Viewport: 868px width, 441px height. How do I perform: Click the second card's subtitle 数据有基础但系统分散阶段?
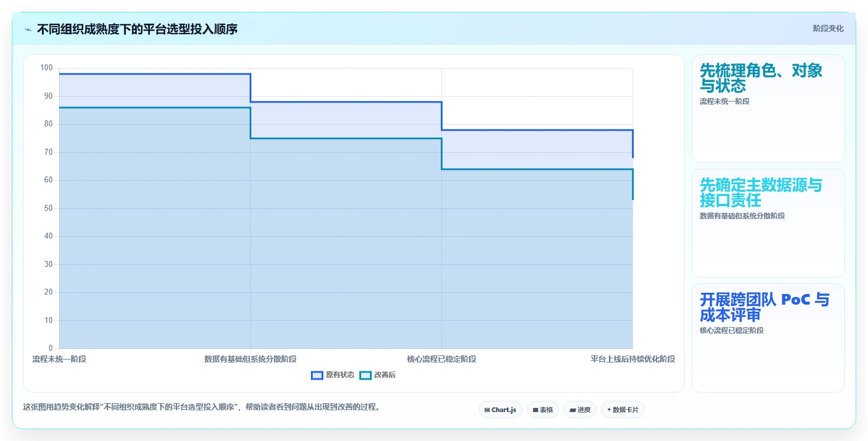742,216
